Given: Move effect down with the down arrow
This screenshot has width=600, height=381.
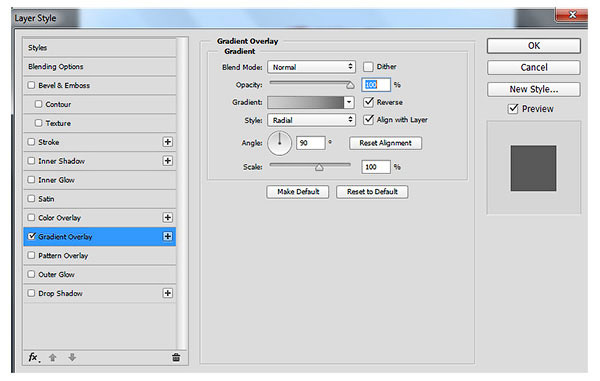Looking at the screenshot, I should (72, 358).
